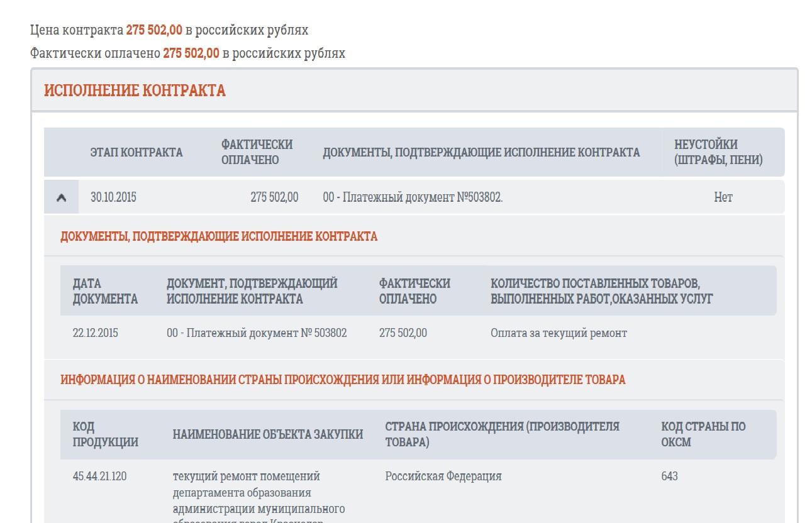Click the 'Нет' penalties cell
This screenshot has height=523, width=812.
point(723,197)
